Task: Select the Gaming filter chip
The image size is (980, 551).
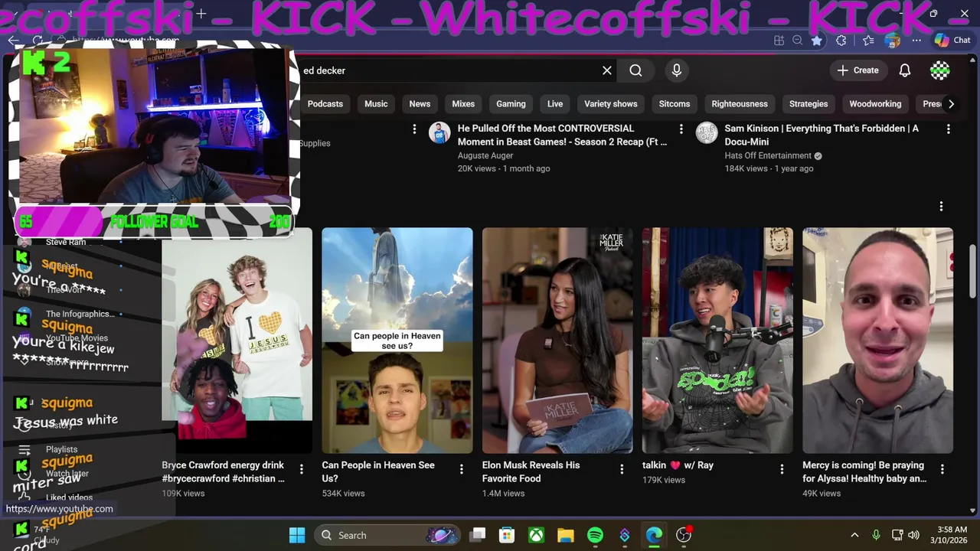Action: (x=511, y=104)
